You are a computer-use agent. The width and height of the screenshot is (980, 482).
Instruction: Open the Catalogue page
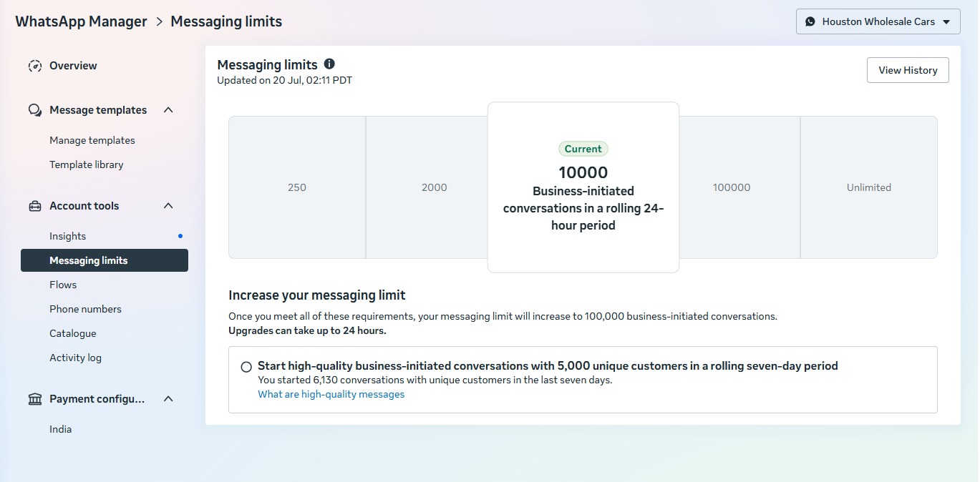pyautogui.click(x=72, y=333)
